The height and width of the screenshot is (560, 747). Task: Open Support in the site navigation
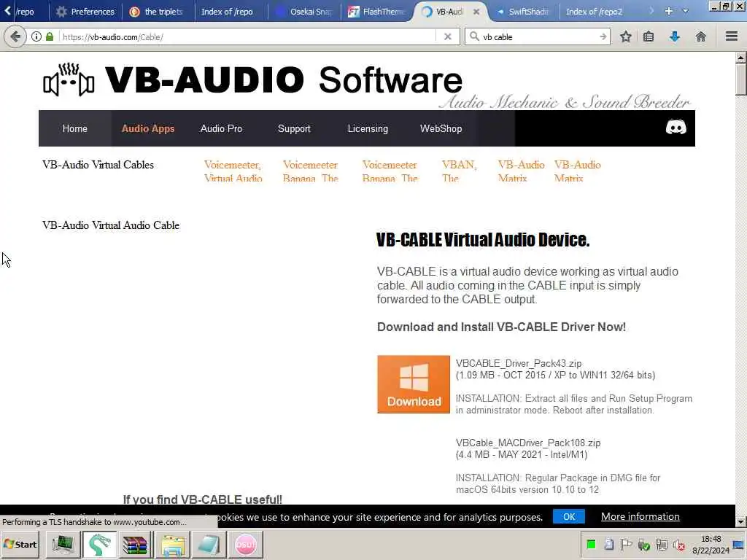294,128
